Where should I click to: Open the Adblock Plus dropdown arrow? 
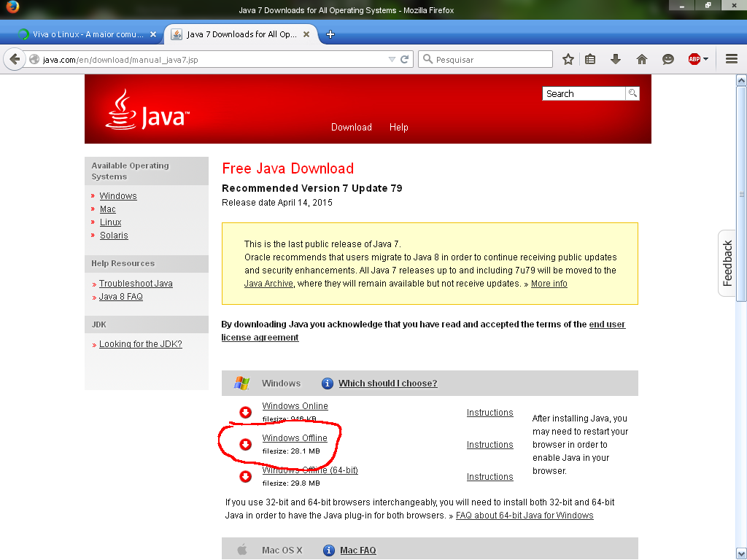point(705,59)
